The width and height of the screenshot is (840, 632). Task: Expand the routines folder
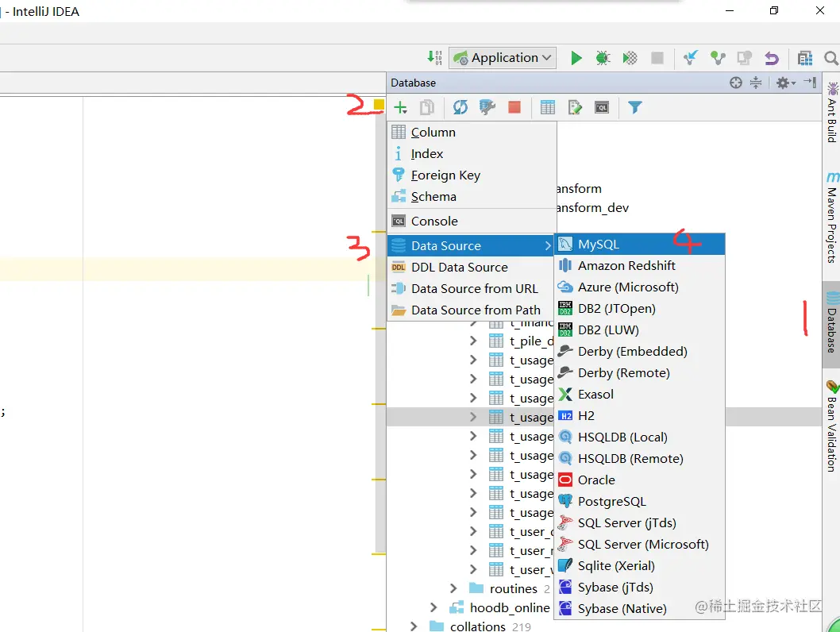(454, 588)
